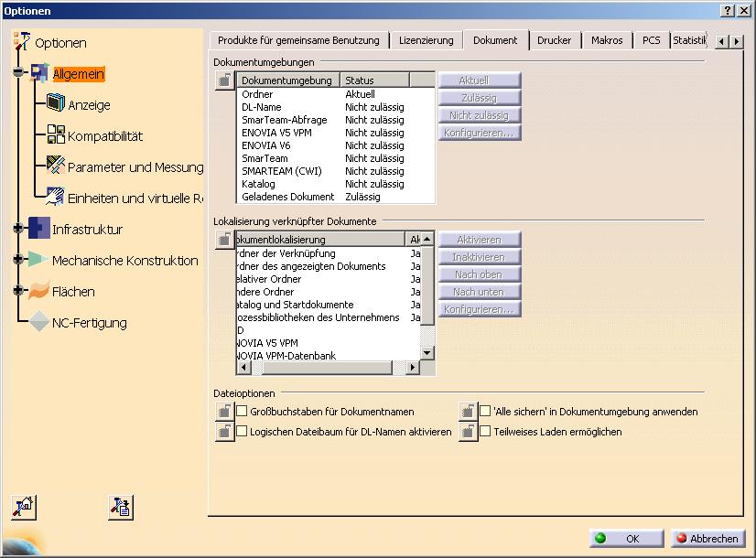Click the NC-Fertigung category icon
The height and width of the screenshot is (558, 756).
coord(39,321)
